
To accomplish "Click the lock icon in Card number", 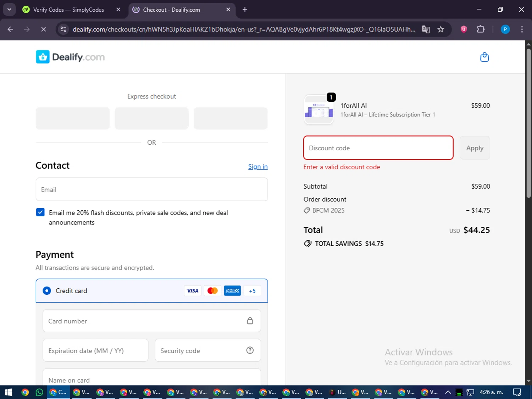I will click(250, 321).
